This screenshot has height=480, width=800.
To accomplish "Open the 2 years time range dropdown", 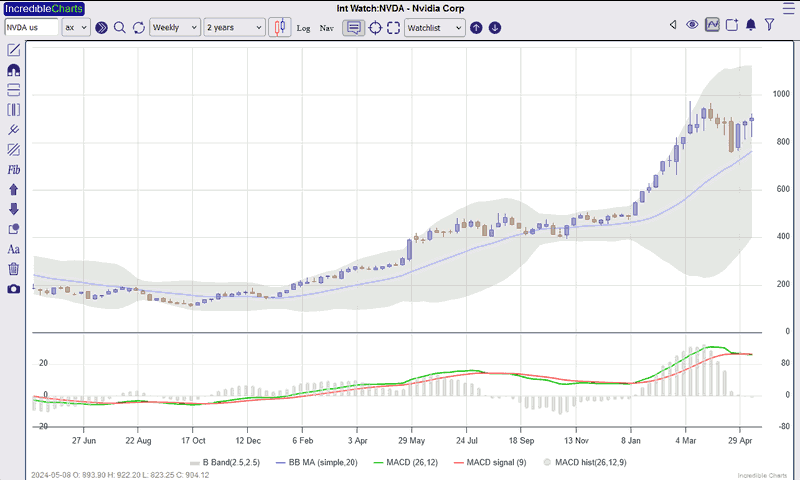I will (x=235, y=28).
